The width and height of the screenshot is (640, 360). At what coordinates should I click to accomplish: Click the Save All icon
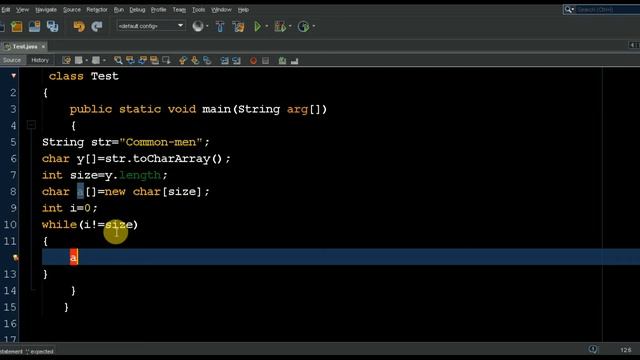click(x=52, y=27)
